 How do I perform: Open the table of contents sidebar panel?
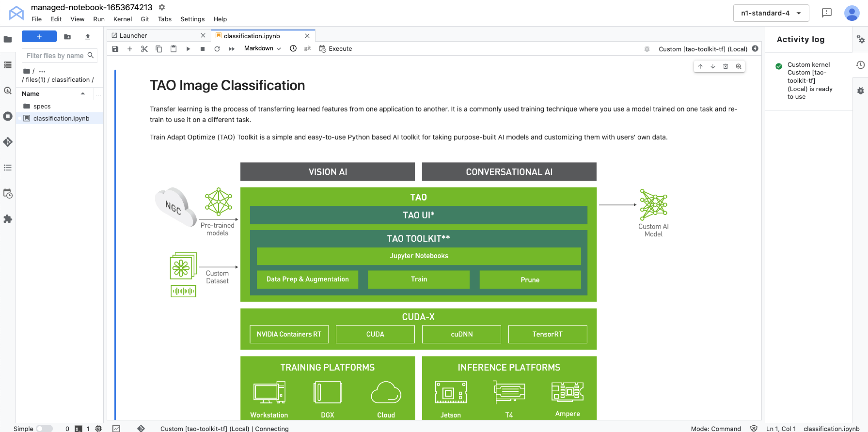(8, 167)
